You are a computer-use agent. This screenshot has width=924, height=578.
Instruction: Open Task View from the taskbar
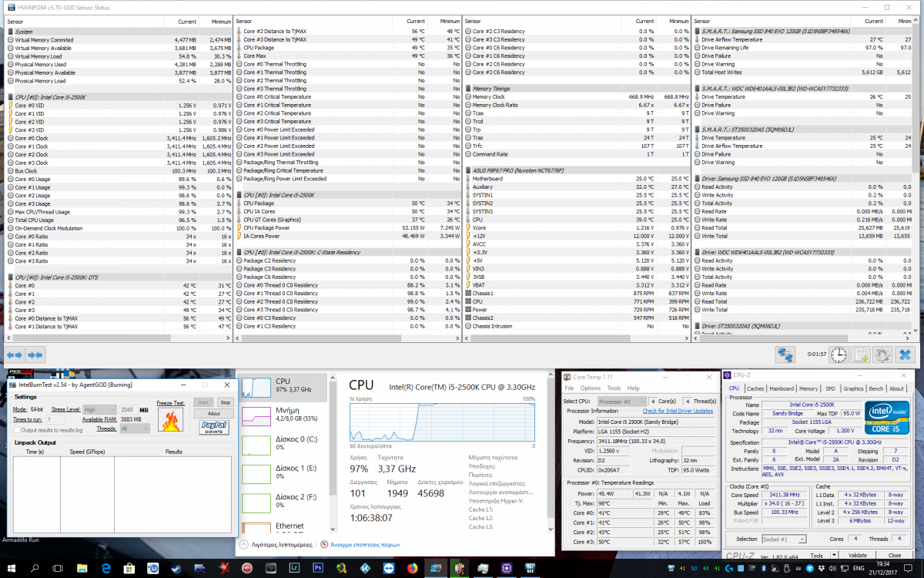coord(58,568)
